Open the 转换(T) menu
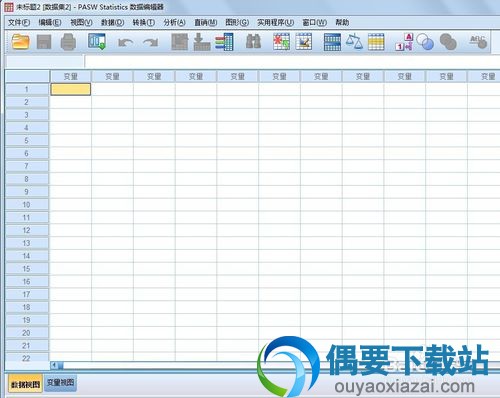Screen dimensions: 500x398 (144, 22)
